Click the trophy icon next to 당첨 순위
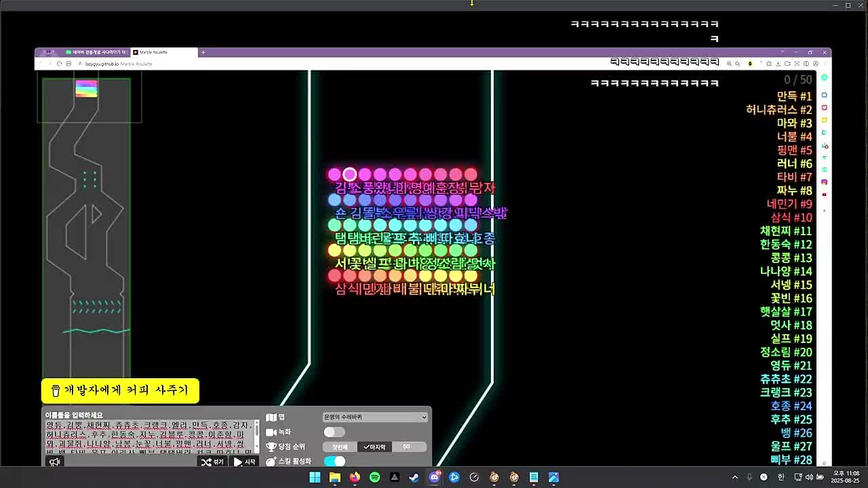This screenshot has width=868, height=488. click(x=271, y=447)
